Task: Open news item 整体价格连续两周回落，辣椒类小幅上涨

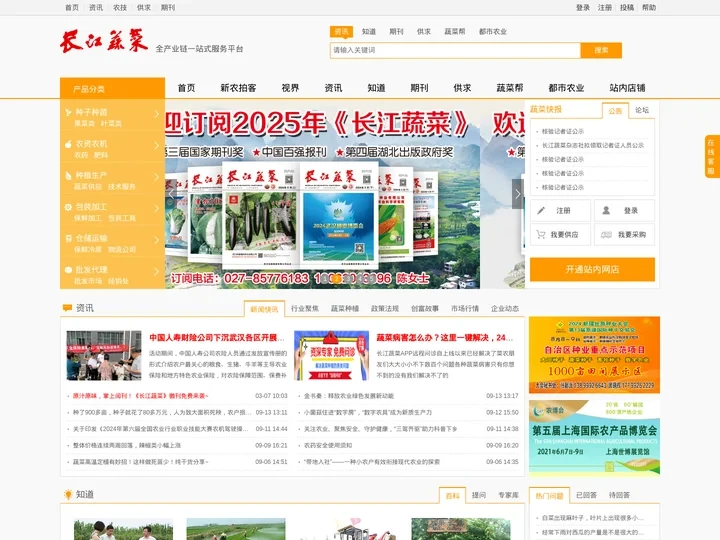Action: pyautogui.click(x=127, y=445)
